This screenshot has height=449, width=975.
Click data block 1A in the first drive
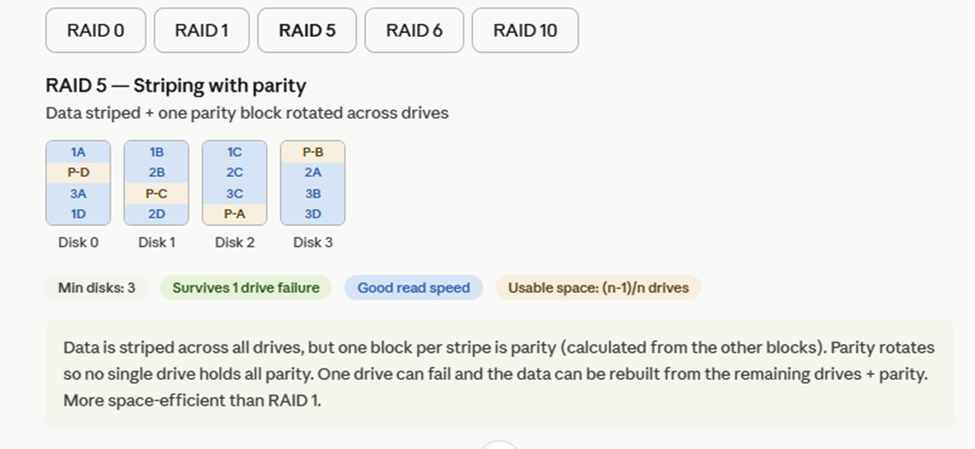click(x=78, y=152)
